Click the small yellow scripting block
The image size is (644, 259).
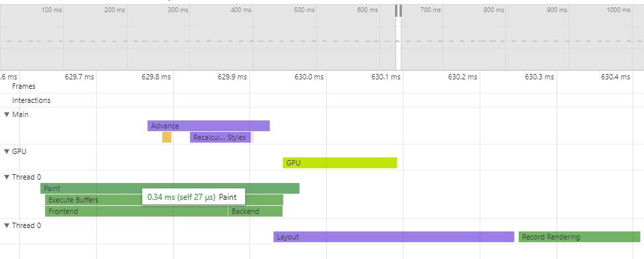[167, 137]
